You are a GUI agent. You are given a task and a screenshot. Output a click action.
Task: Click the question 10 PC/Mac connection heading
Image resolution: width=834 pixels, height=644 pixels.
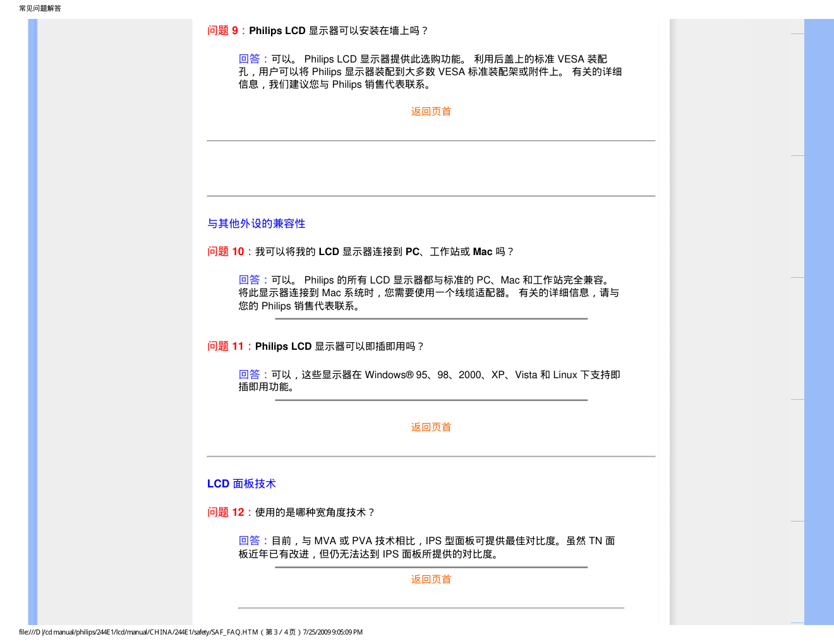coord(361,252)
